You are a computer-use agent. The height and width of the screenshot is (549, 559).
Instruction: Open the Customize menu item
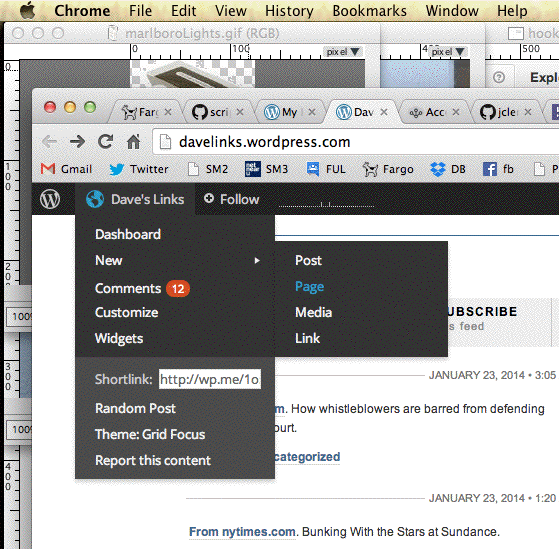[127, 312]
